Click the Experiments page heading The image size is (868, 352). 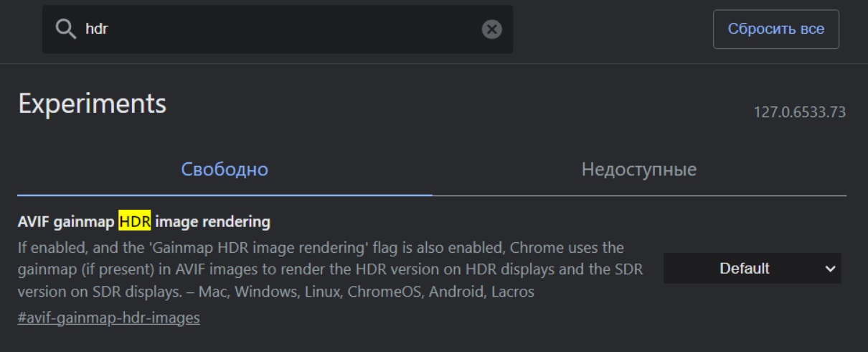click(x=92, y=104)
